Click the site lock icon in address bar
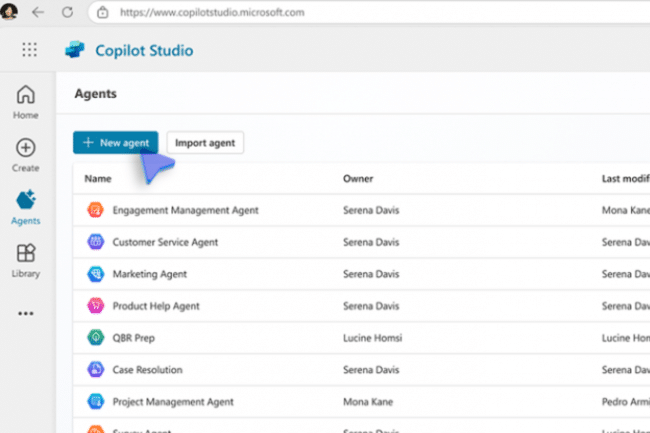The height and width of the screenshot is (433, 650). coord(102,12)
